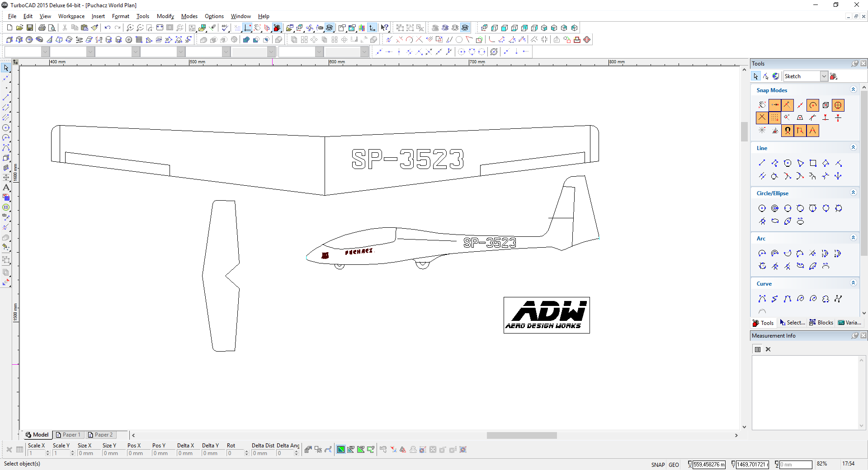Click the Zoom In magnifier icon
Viewport: 868px width, 470px height.
pos(130,28)
